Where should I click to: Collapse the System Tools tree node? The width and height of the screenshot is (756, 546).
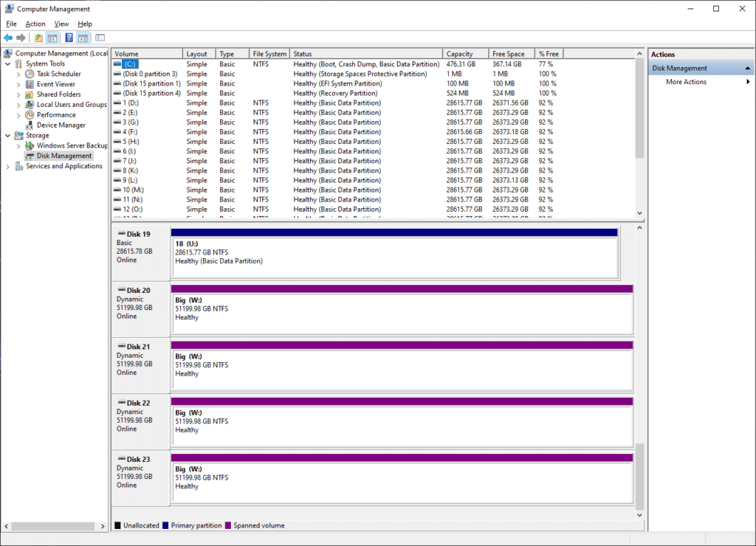click(7, 63)
